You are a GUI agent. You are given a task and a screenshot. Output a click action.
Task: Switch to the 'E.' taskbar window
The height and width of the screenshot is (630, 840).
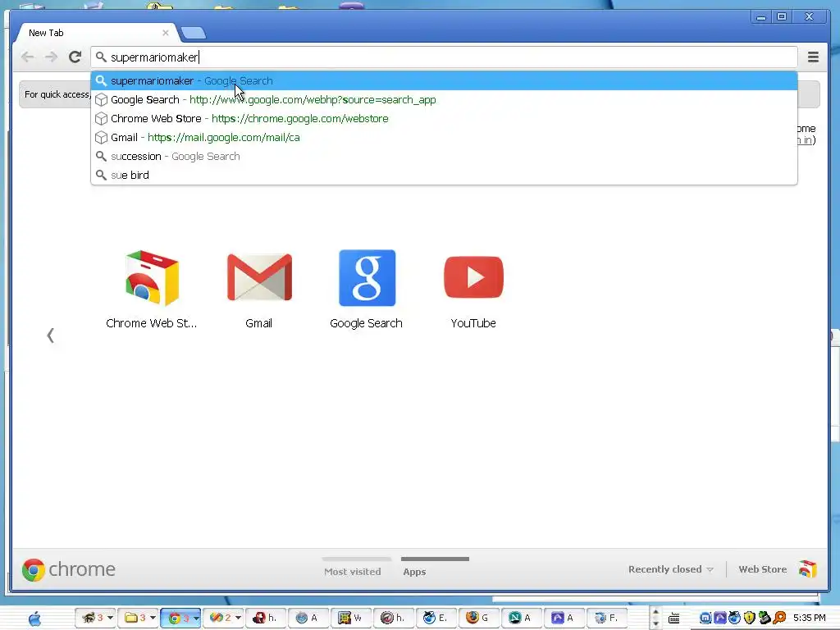point(436,618)
